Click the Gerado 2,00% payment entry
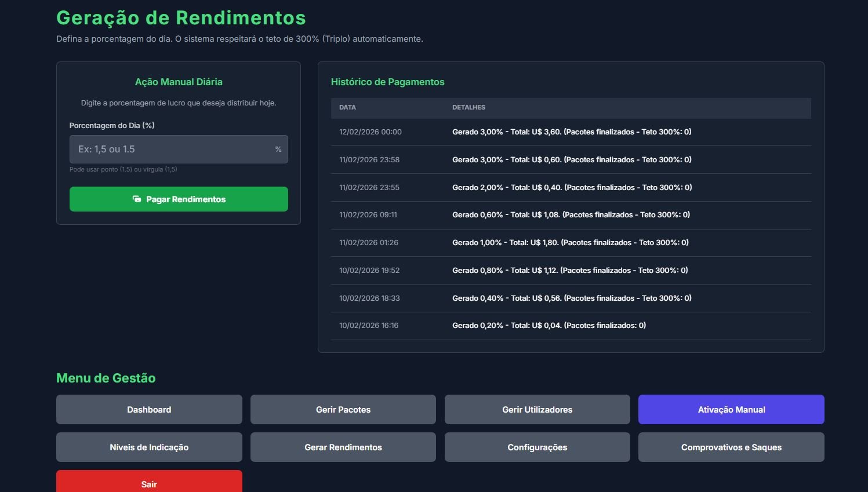 coord(572,188)
